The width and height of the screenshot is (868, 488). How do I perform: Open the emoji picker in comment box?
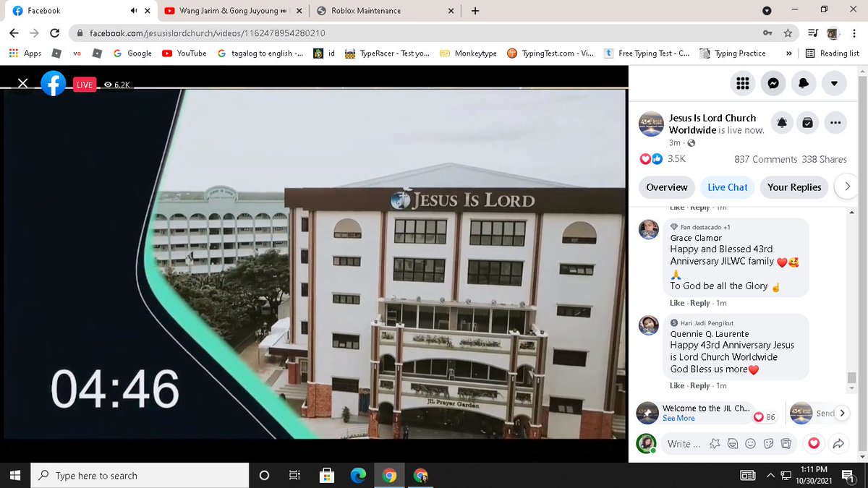click(x=750, y=443)
